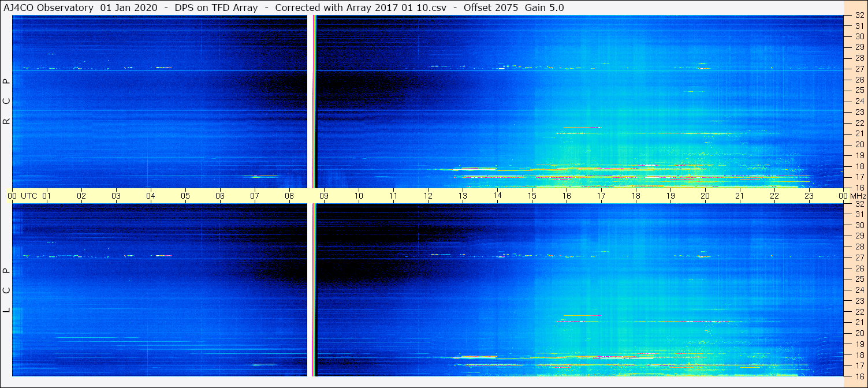The width and height of the screenshot is (868, 388).
Task: Click the 16 MHz label in LCP panel
Action: pyautogui.click(x=859, y=376)
